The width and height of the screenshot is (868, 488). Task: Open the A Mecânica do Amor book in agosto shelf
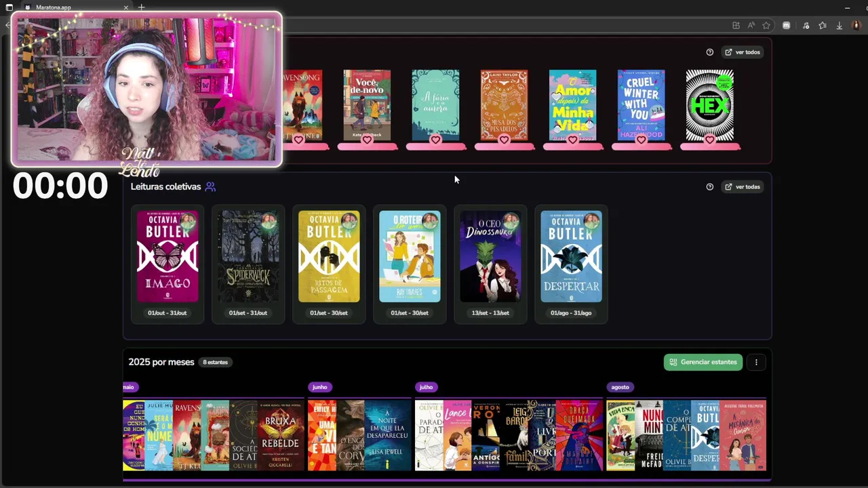click(x=743, y=435)
